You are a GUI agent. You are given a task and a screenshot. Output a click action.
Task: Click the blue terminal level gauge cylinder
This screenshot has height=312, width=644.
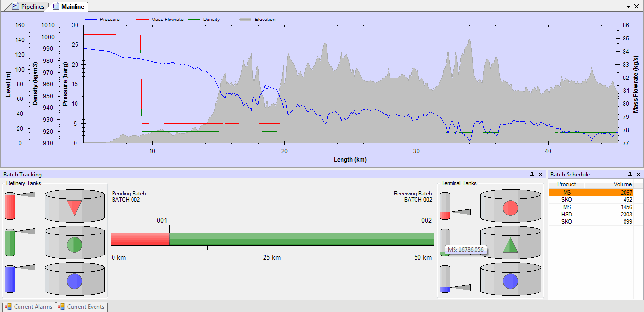pos(445,279)
